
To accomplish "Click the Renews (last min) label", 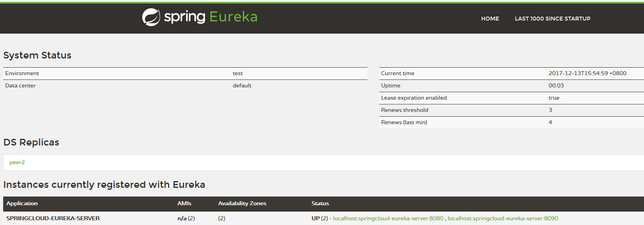I will (x=404, y=122).
